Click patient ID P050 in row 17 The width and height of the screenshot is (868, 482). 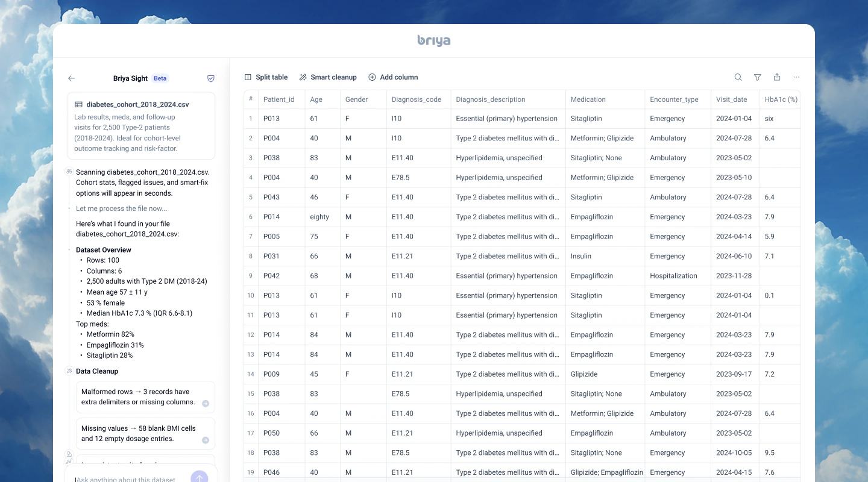[281, 433]
